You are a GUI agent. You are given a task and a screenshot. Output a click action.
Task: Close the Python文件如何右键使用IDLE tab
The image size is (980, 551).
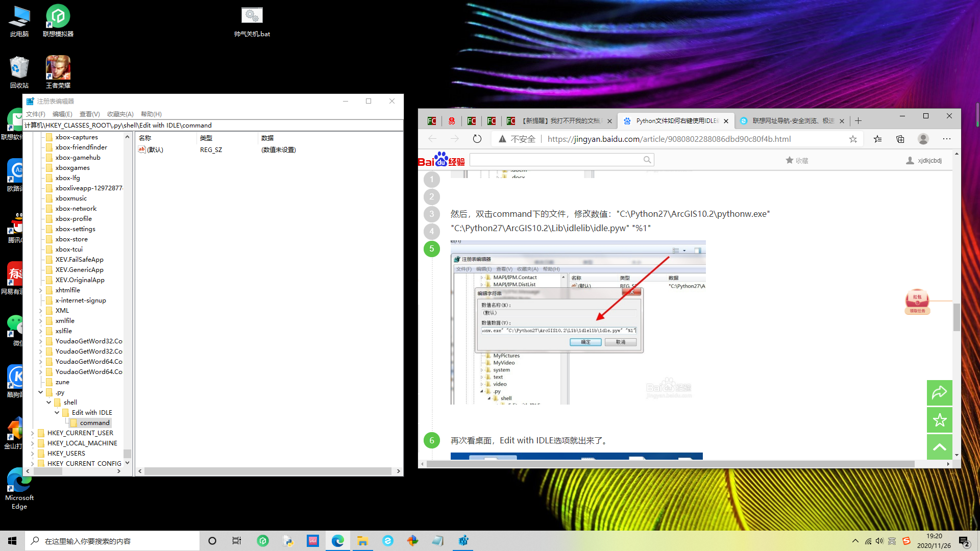coord(726,121)
